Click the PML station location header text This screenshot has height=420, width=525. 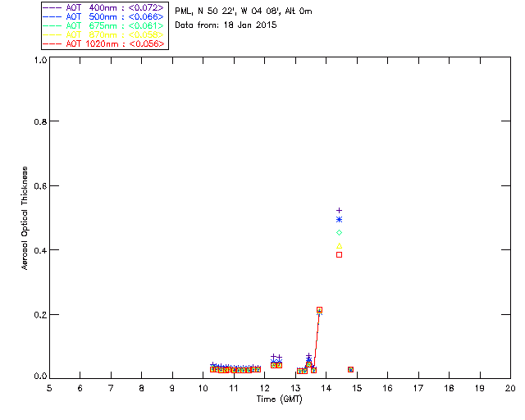pos(244,11)
